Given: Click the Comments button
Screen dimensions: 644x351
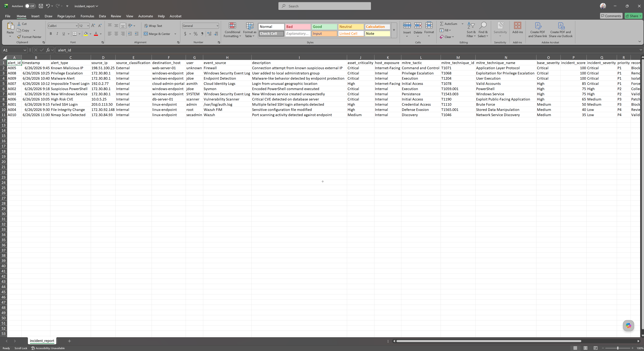Looking at the screenshot, I should tap(611, 16).
